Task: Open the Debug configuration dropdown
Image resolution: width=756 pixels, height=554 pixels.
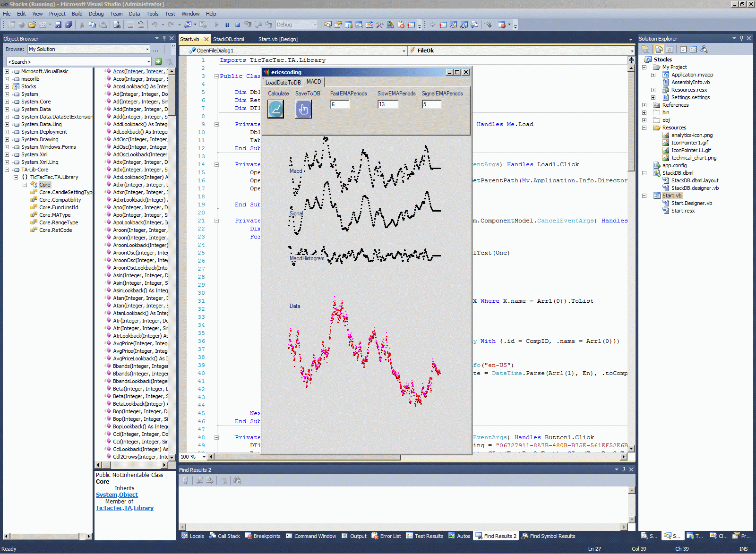Action: (315, 25)
